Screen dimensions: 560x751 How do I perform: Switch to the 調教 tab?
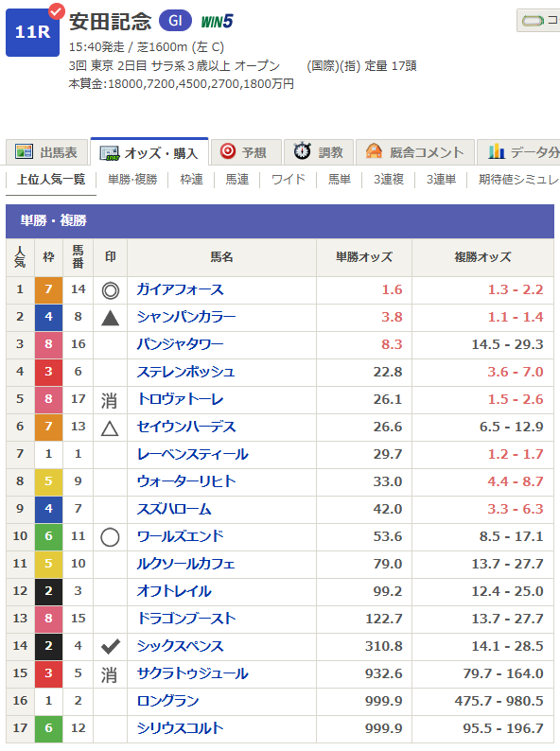tap(319, 152)
